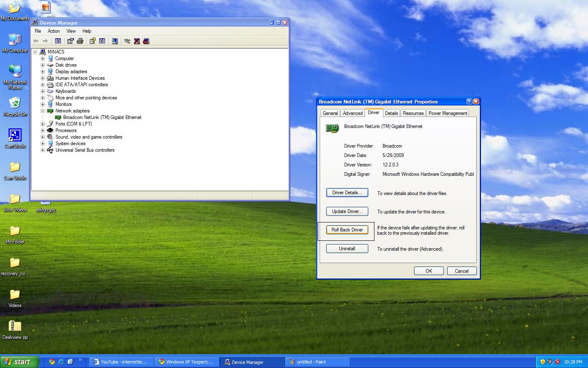Select Broadcom NetLink Gigabit Ethernet tree item
Image resolution: width=588 pixels, height=368 pixels.
point(102,117)
